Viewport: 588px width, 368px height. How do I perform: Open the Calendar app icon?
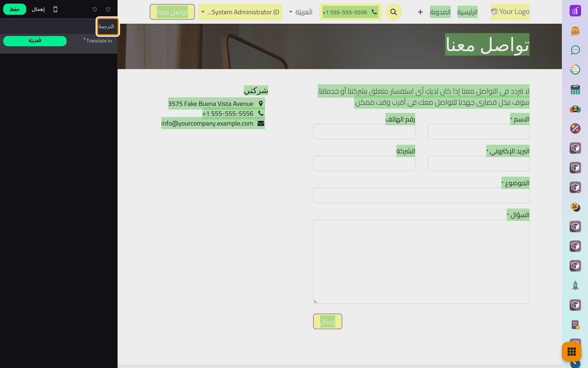[575, 89]
